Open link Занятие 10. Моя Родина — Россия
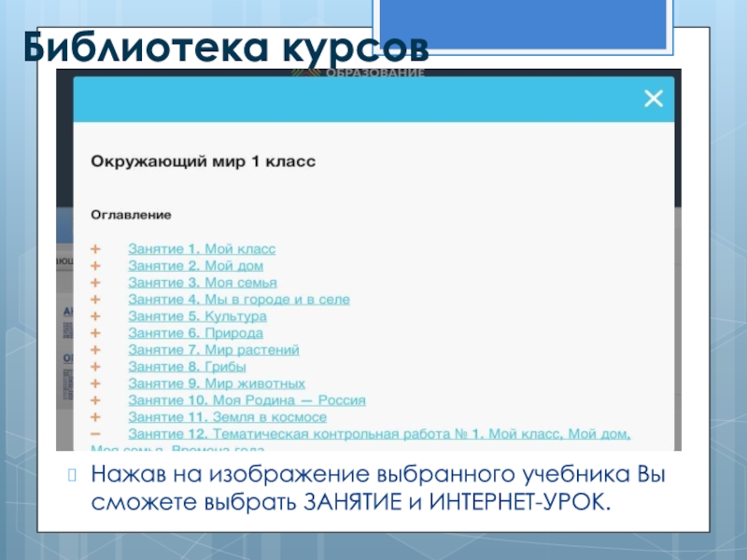 tap(247, 400)
